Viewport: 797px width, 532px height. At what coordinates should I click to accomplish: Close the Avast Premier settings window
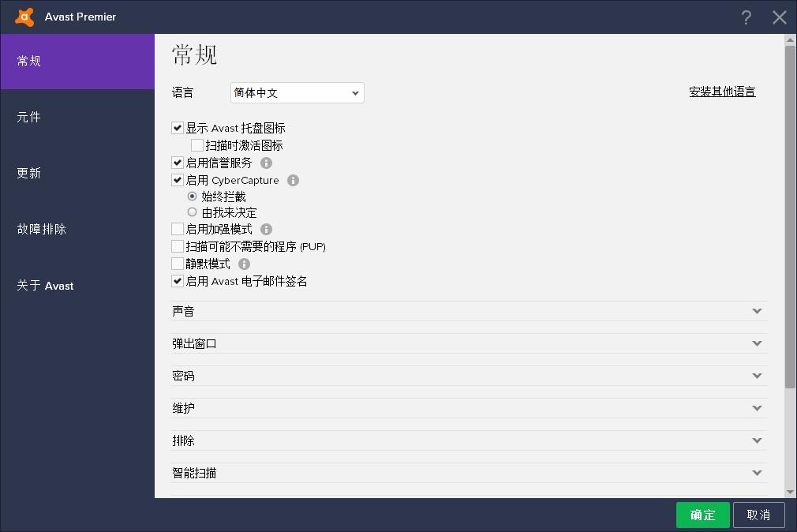779,17
